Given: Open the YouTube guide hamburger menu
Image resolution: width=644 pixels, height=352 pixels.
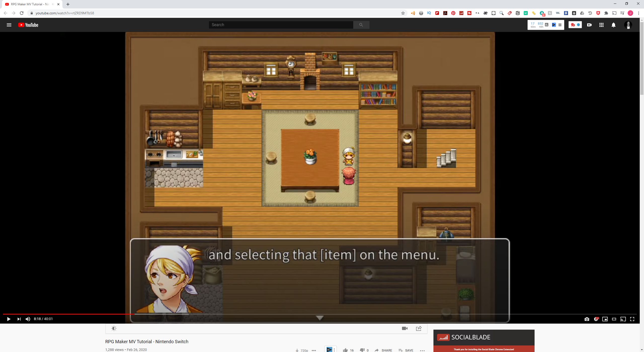Looking at the screenshot, I should (x=9, y=25).
